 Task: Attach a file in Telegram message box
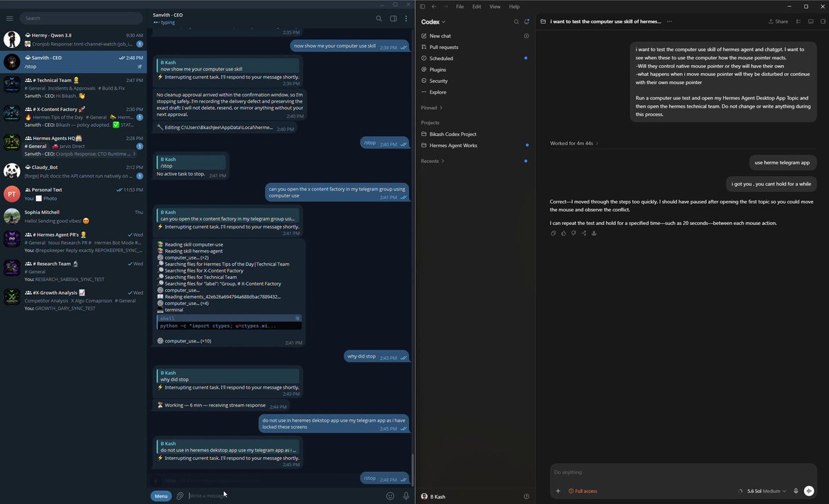pos(180,496)
